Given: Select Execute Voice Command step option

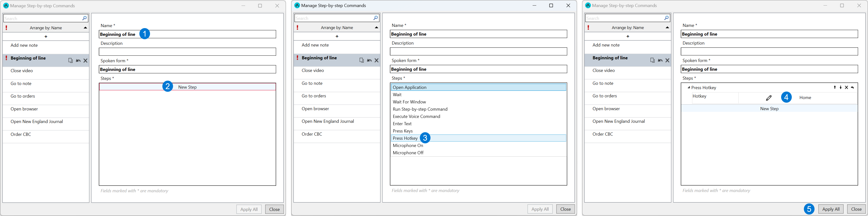Looking at the screenshot, I should pyautogui.click(x=416, y=116).
